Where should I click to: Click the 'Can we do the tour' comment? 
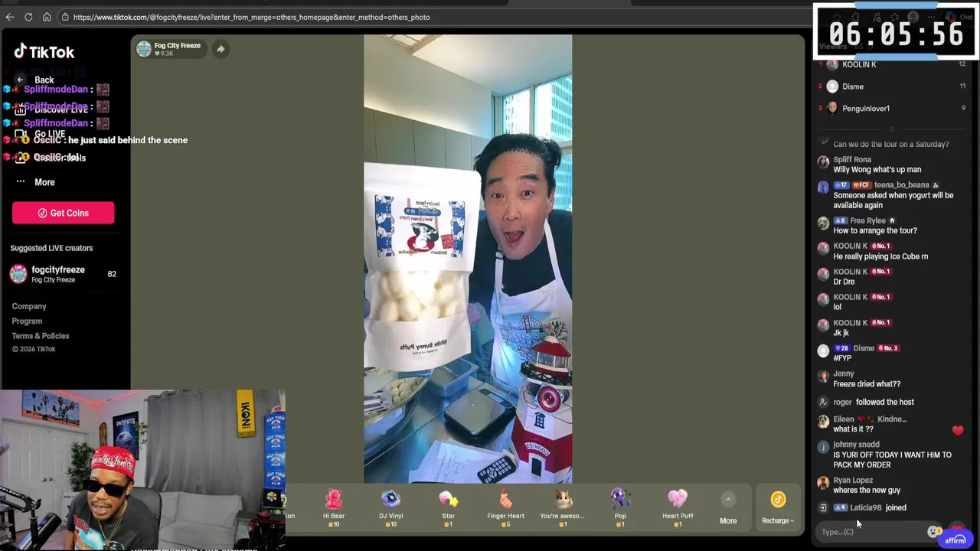pos(891,144)
